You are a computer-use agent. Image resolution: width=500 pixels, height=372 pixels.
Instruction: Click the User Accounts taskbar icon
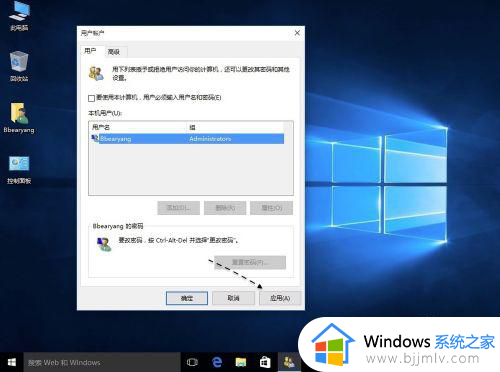click(x=289, y=362)
